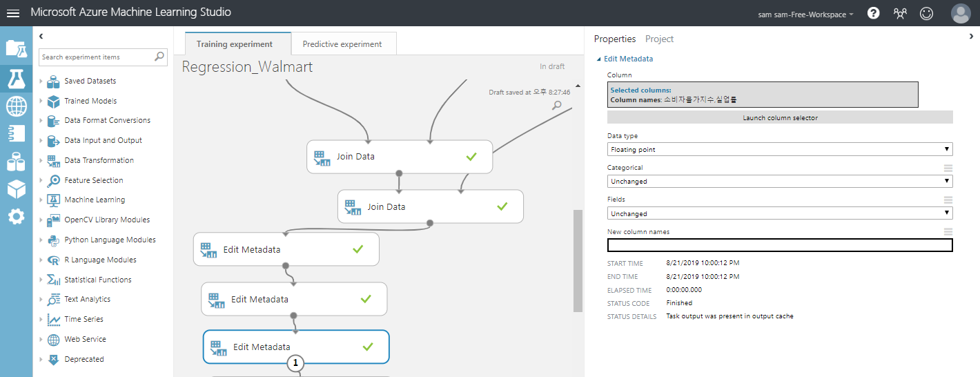The image size is (980, 377).
Task: Open the community people icon
Action: 899,13
